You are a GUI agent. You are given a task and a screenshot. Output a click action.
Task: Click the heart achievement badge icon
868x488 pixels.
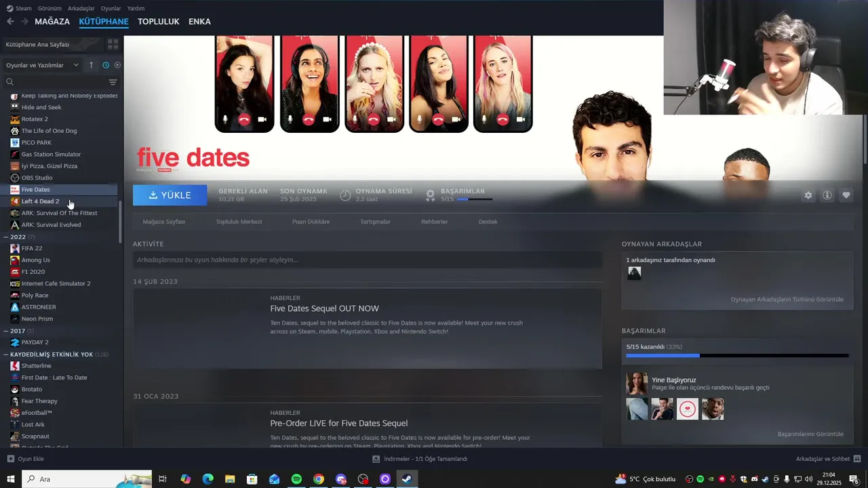(x=687, y=409)
